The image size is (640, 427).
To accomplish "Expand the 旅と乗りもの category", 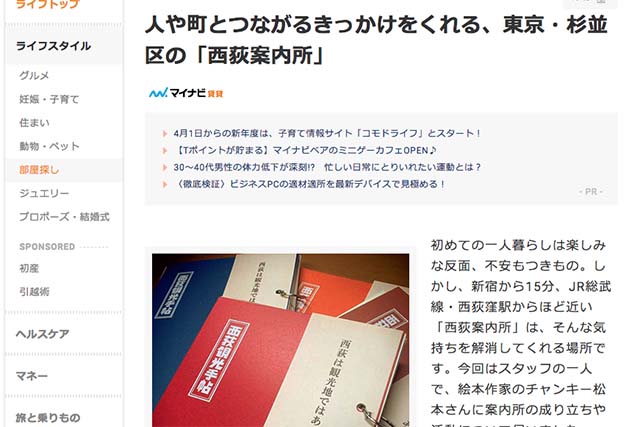I will point(48,418).
